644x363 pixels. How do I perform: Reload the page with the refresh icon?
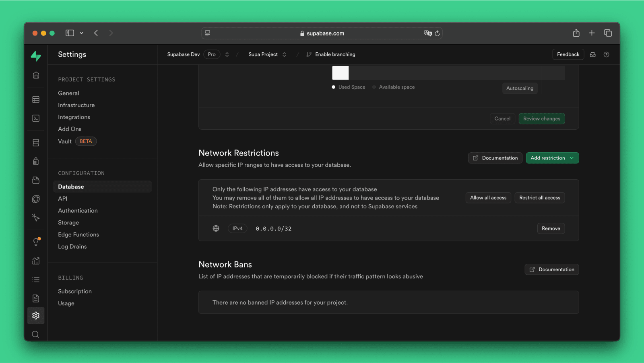(437, 33)
